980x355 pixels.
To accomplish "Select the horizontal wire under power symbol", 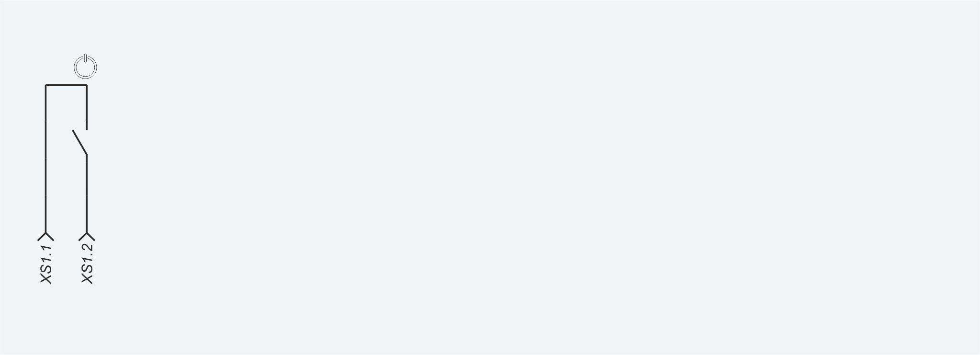I will point(66,85).
